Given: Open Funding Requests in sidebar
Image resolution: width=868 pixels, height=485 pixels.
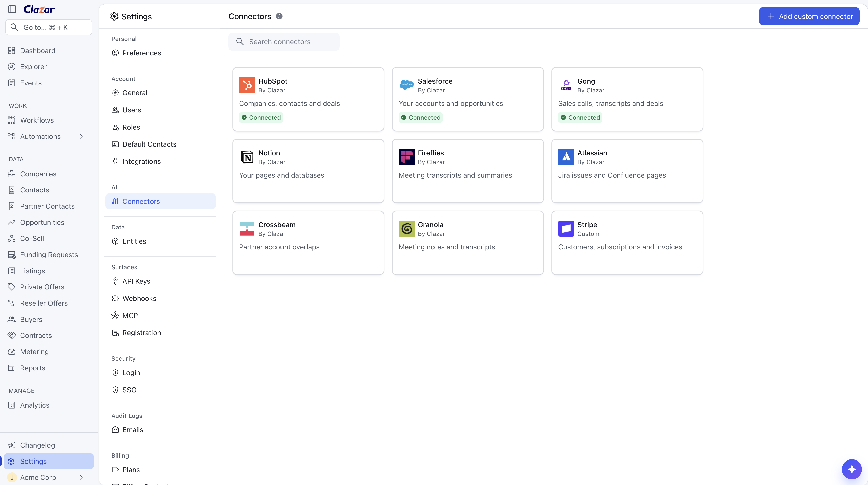Looking at the screenshot, I should [48, 255].
